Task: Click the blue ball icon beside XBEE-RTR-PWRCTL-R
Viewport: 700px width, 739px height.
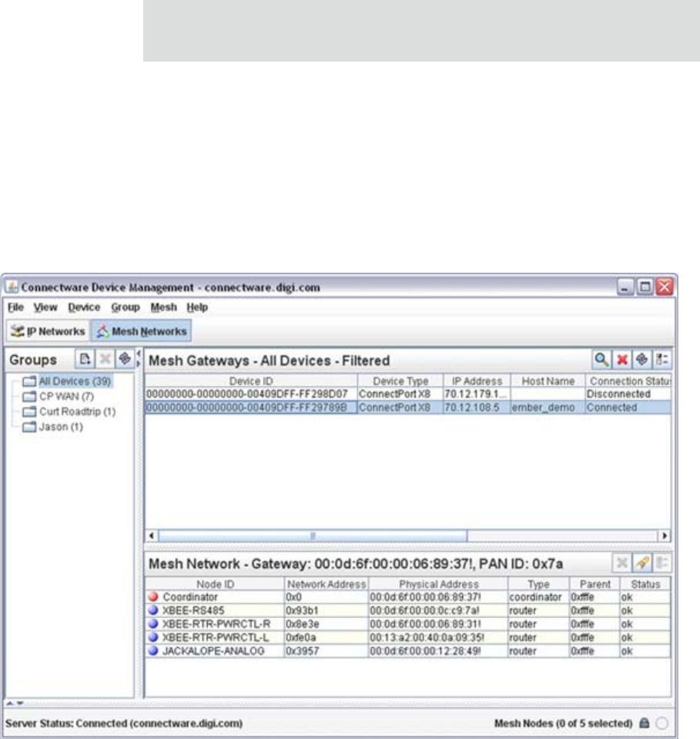Action: click(153, 623)
